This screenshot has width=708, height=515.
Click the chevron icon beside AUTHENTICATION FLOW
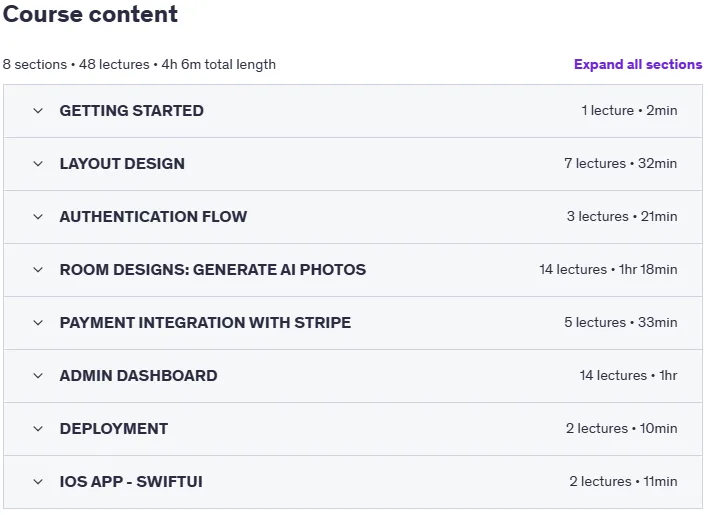tap(38, 217)
